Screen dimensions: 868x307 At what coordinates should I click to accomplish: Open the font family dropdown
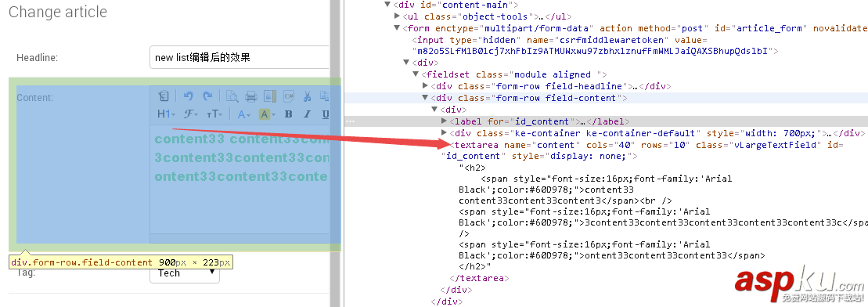coord(192,114)
